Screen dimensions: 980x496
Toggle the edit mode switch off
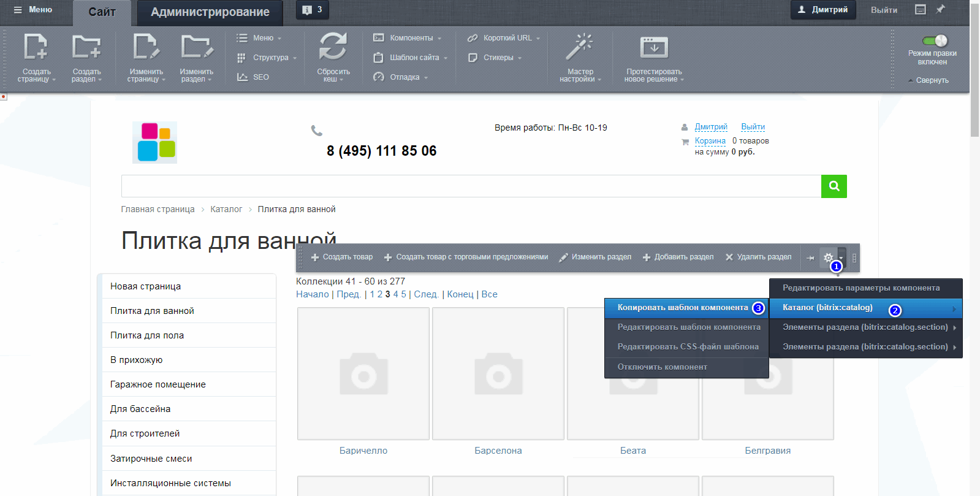[935, 41]
